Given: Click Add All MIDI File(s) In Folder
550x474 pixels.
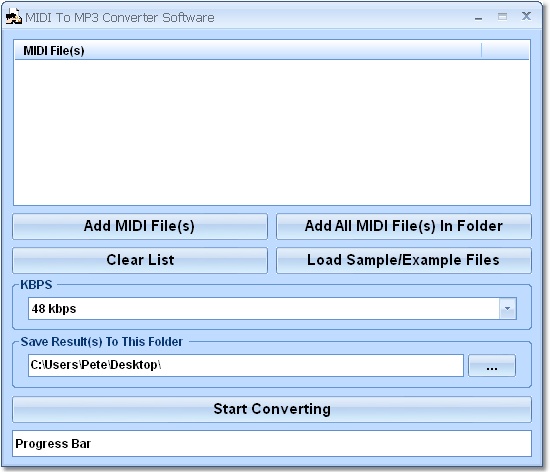Looking at the screenshot, I should coord(404,226).
